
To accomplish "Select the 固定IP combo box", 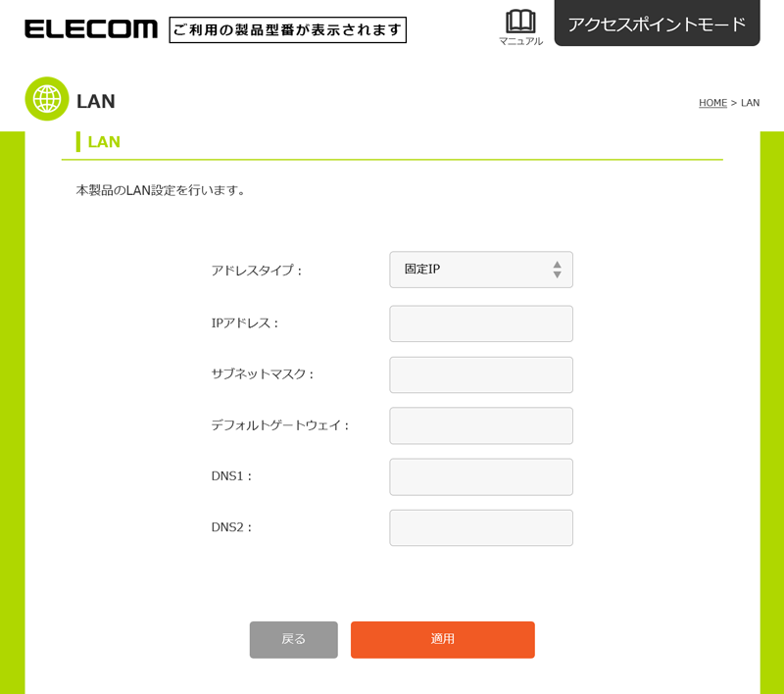I will (481, 270).
